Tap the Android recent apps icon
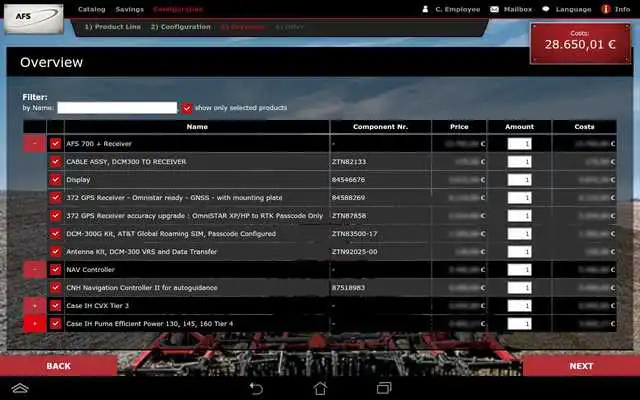The height and width of the screenshot is (400, 640). (x=384, y=388)
